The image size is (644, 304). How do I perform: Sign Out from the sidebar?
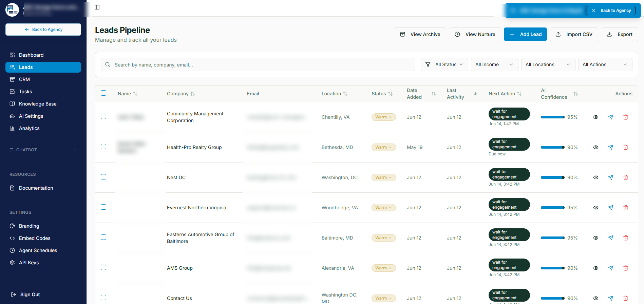(43, 294)
